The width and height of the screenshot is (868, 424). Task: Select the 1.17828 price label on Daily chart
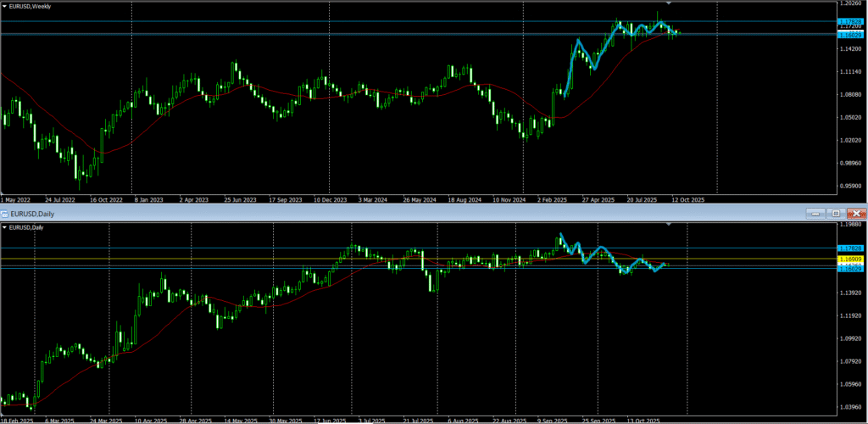(850, 248)
